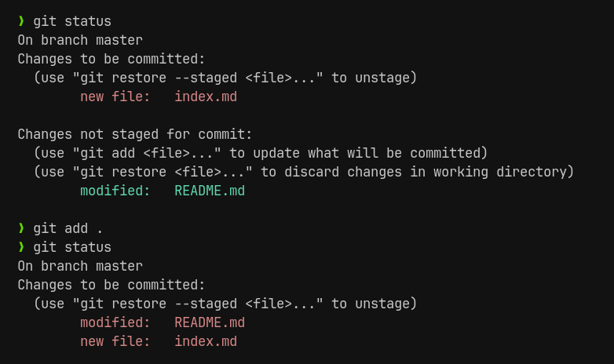Click 'Changes not staged for commit:' heading
This screenshot has height=364, width=614.
pyautogui.click(x=135, y=134)
